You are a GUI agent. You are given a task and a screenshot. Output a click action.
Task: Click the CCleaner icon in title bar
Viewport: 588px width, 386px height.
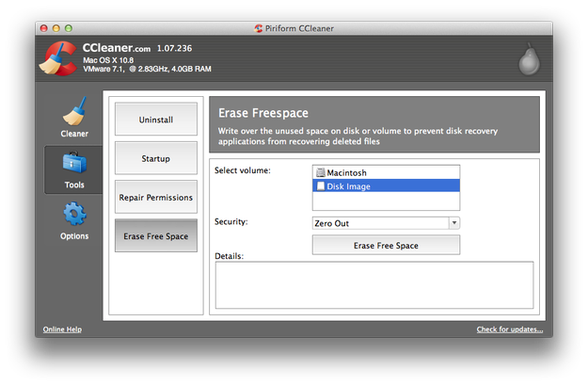pos(258,28)
